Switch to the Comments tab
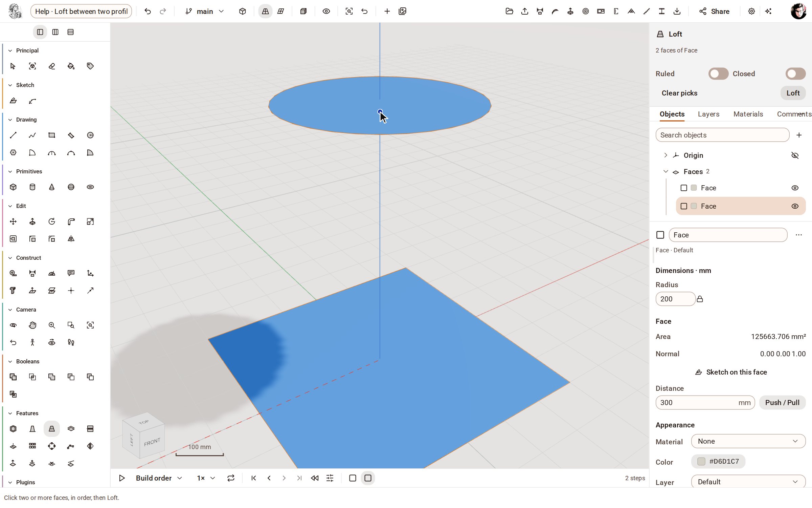The width and height of the screenshot is (812, 508). [794, 114]
